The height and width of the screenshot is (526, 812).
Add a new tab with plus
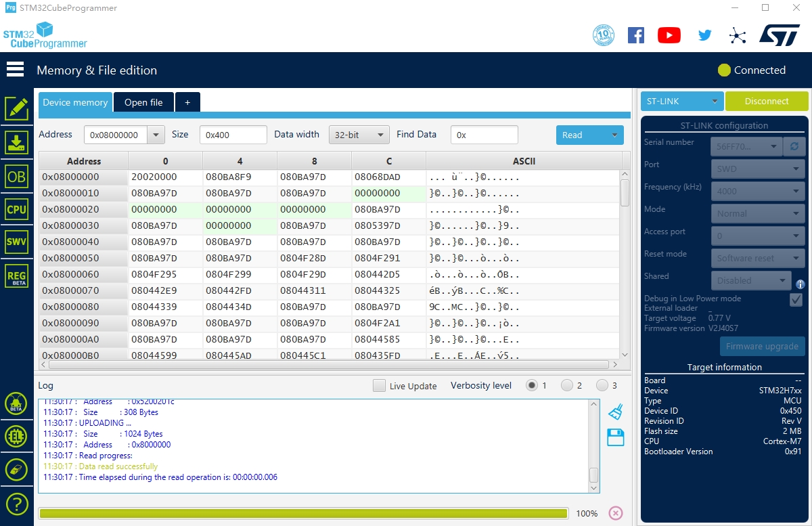click(187, 102)
